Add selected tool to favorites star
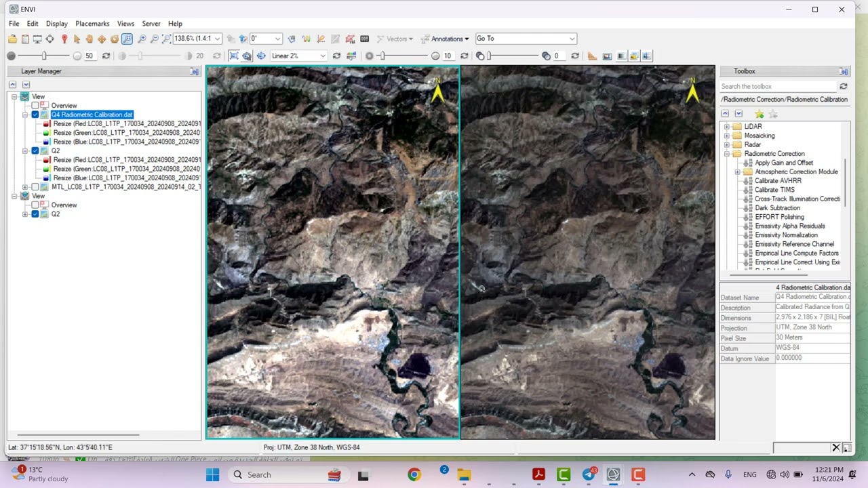 (x=759, y=114)
